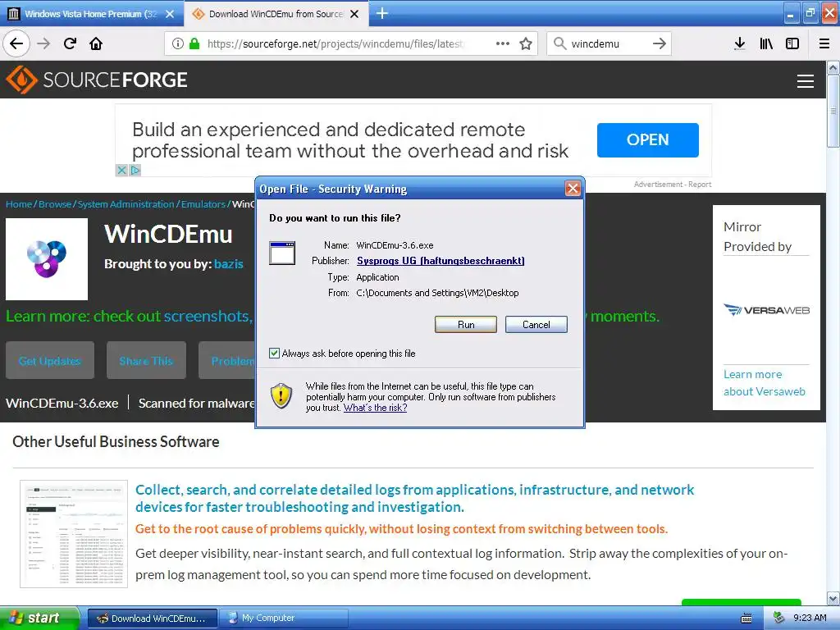Viewport: 840px width, 630px height.
Task: Open the What's the risk link
Action: point(375,408)
